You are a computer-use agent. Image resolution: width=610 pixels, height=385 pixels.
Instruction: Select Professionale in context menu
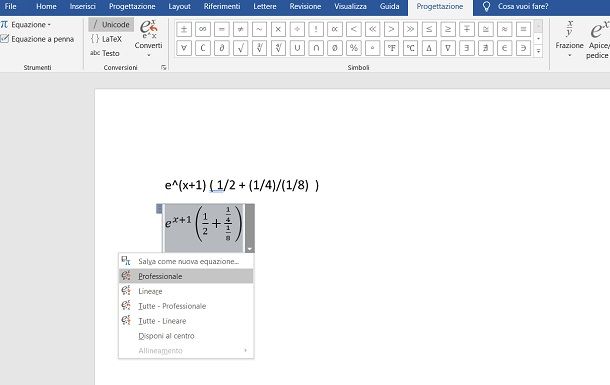tap(186, 276)
